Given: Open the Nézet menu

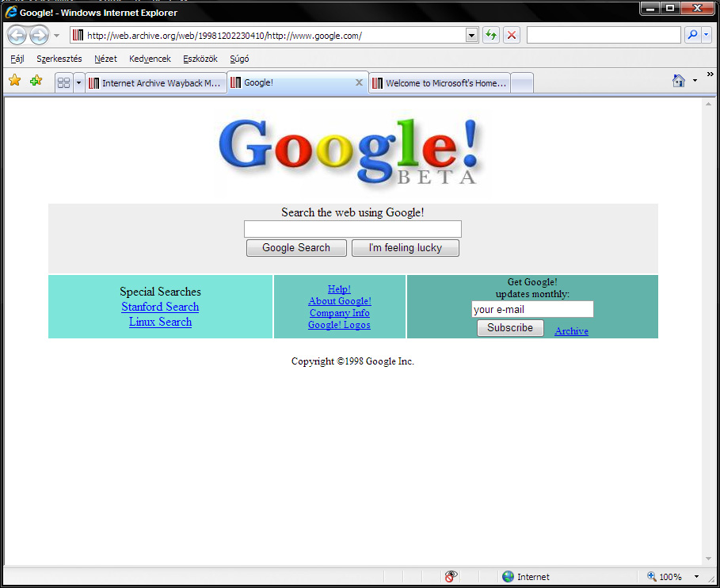Looking at the screenshot, I should pyautogui.click(x=105, y=59).
